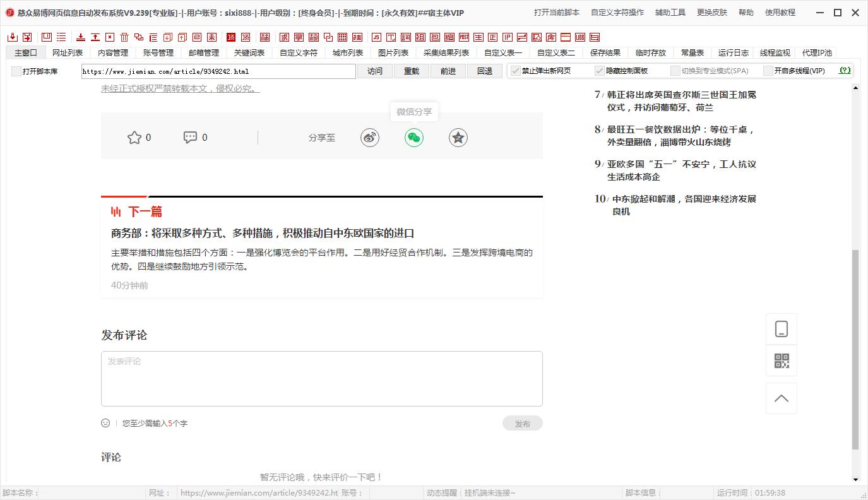The width and height of the screenshot is (868, 500).
Task: Click the 编 toolbar icon
Action: pos(449,37)
